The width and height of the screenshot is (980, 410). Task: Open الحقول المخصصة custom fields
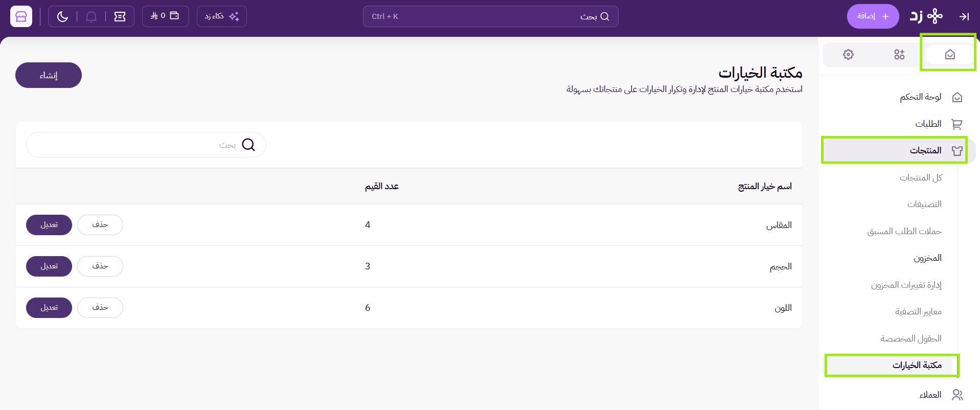911,338
